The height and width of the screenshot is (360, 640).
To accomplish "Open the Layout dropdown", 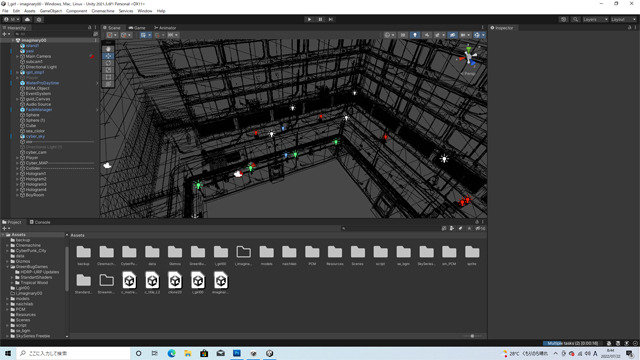I will point(623,19).
